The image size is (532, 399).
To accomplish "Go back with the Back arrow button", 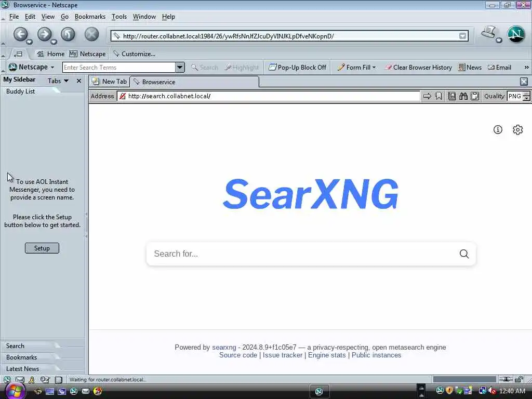I will [20, 34].
